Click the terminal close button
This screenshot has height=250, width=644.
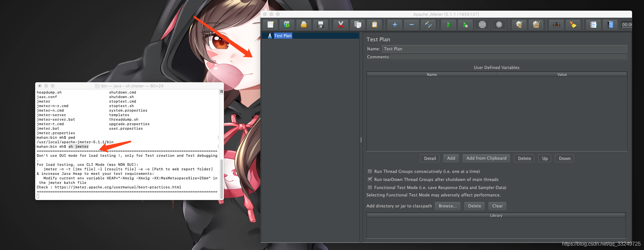[x=40, y=86]
